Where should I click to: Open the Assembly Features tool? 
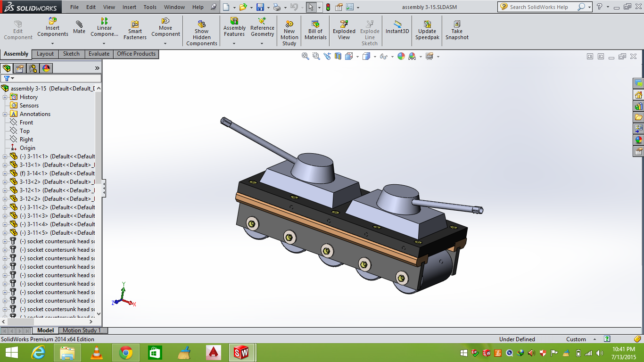[234, 27]
